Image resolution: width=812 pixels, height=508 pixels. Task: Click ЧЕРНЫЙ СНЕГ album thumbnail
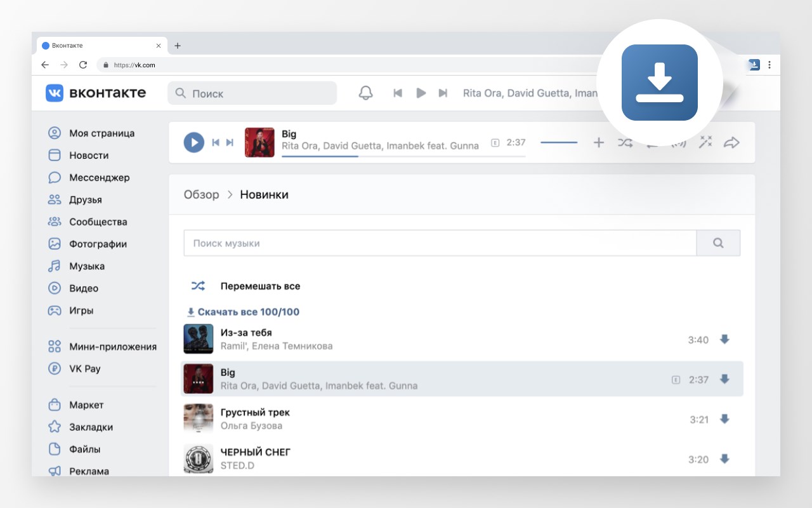coord(199,458)
